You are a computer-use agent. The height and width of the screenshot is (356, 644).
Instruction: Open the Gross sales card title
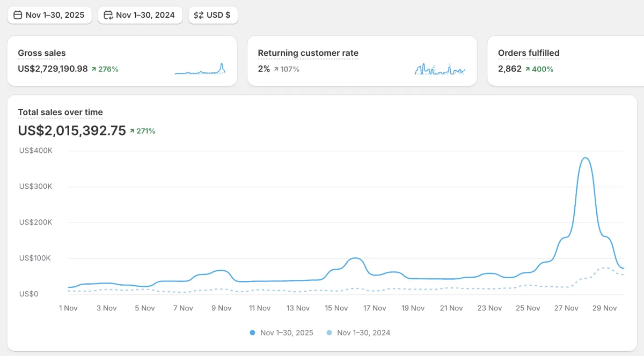[x=42, y=53]
